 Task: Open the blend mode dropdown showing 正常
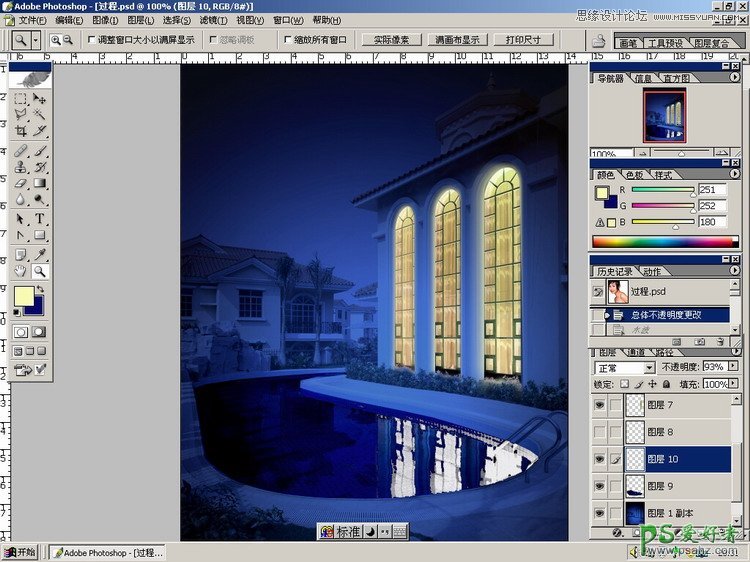tap(649, 368)
